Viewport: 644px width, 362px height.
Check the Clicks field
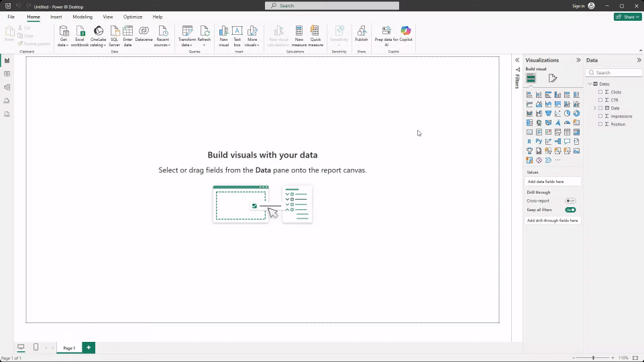point(600,92)
